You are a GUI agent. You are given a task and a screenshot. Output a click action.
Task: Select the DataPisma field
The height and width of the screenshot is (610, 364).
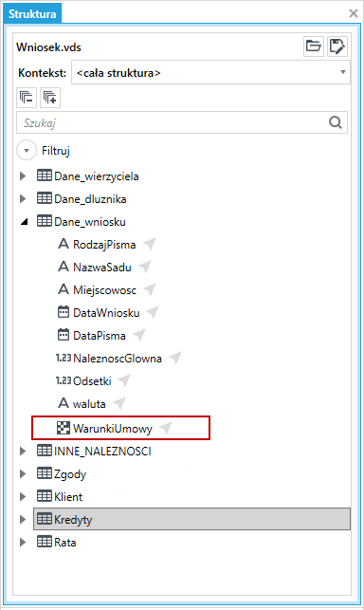(100, 335)
